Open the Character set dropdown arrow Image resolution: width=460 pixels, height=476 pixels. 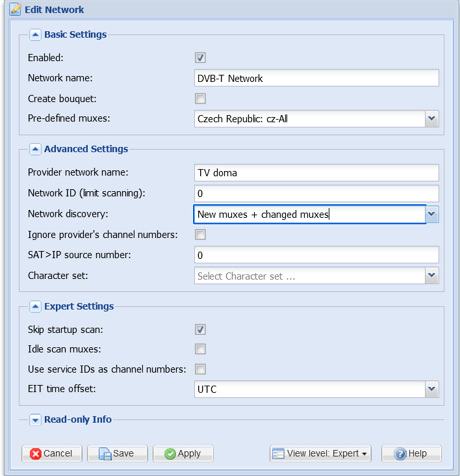(432, 276)
